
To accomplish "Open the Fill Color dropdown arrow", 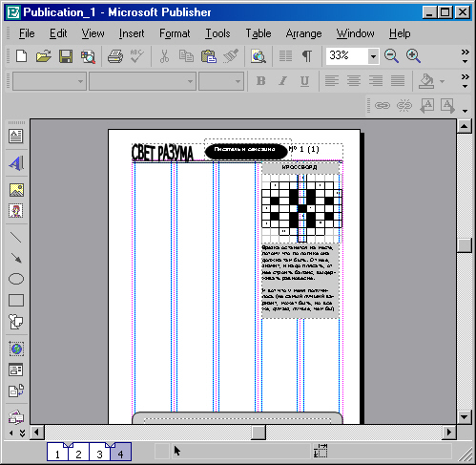I will (x=442, y=81).
